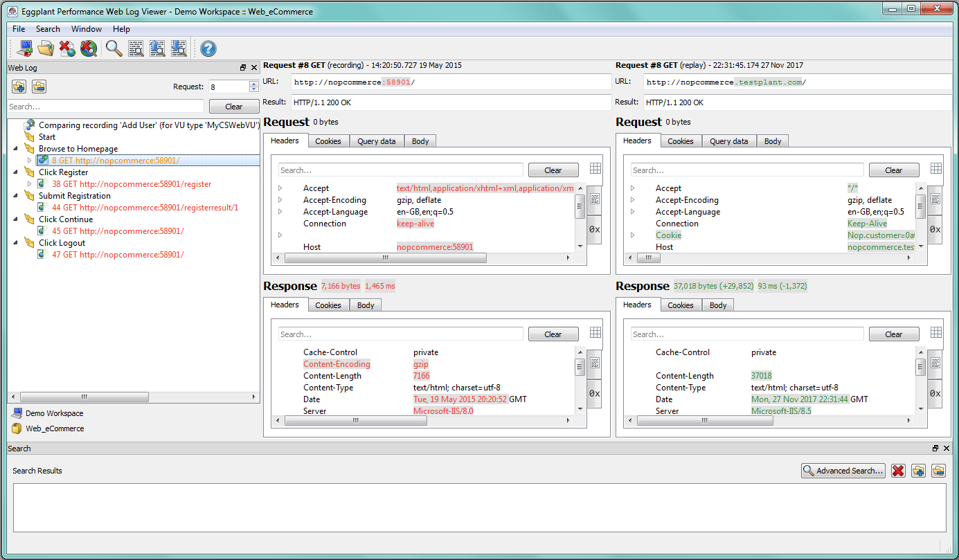Image resolution: width=959 pixels, height=560 pixels.
Task: Click the open folder icon in main toolbar
Action: (46, 48)
